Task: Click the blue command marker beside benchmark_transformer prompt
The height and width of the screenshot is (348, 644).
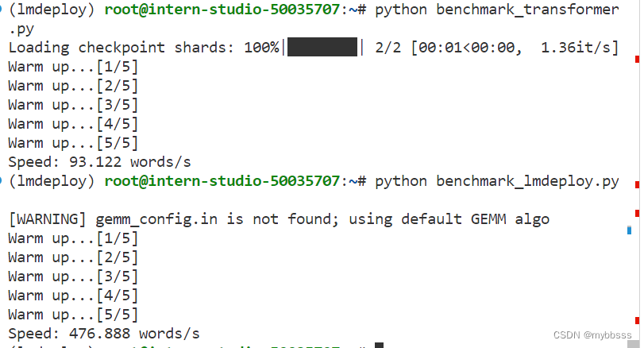Action: 2,9
